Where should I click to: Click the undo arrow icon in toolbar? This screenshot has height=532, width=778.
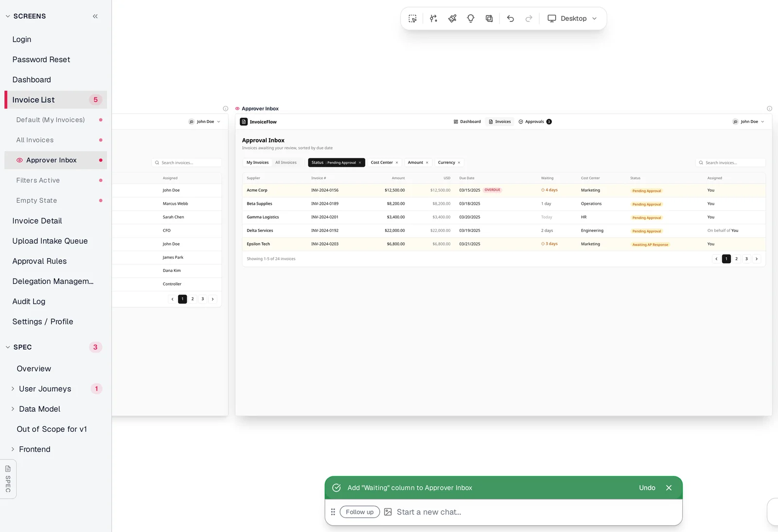(x=511, y=18)
